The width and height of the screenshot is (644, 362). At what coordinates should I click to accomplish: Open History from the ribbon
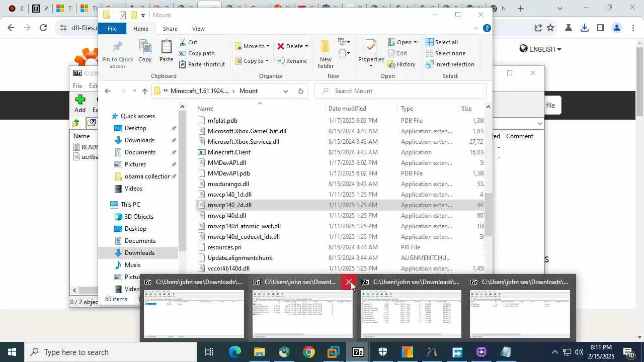[401, 64]
